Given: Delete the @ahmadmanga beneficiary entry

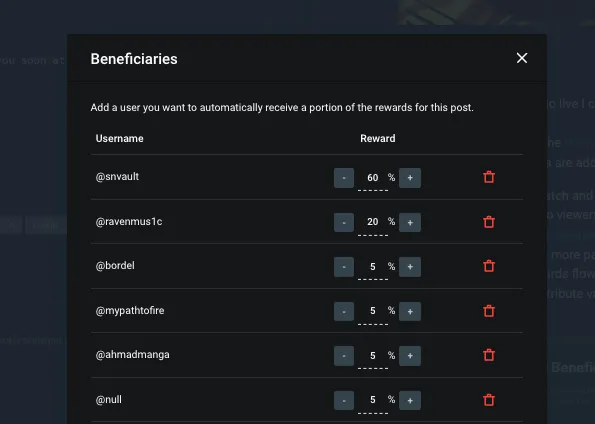Looking at the screenshot, I should point(489,355).
